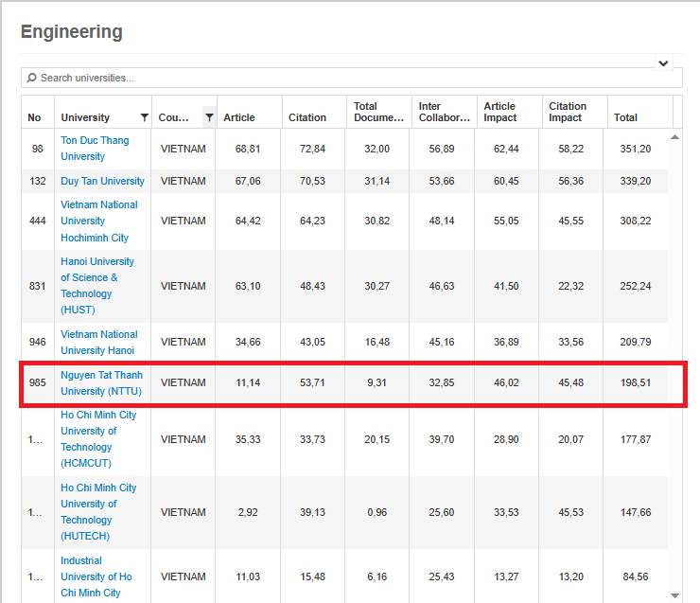Sort by Article Impact column header
The height and width of the screenshot is (603, 700).
pos(500,112)
